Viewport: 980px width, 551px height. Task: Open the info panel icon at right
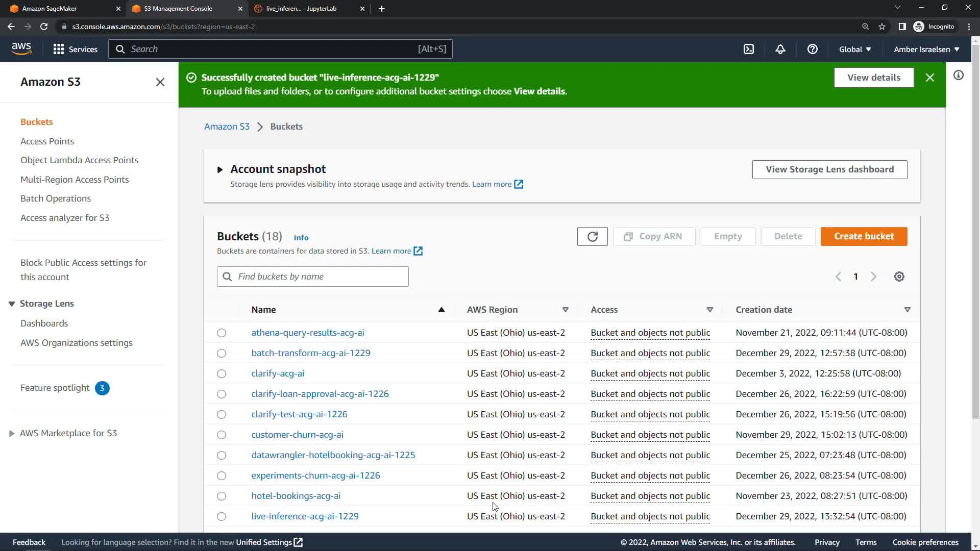959,76
